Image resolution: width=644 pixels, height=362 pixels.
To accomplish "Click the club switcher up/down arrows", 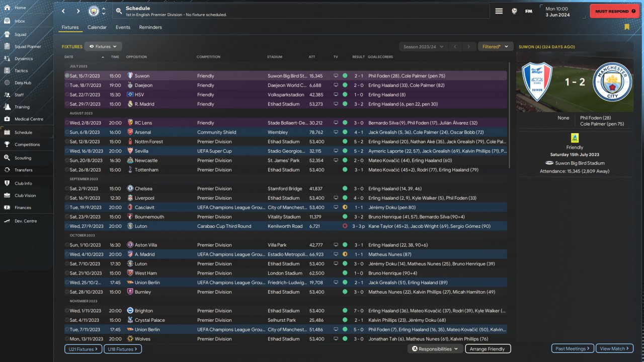I will [104, 11].
